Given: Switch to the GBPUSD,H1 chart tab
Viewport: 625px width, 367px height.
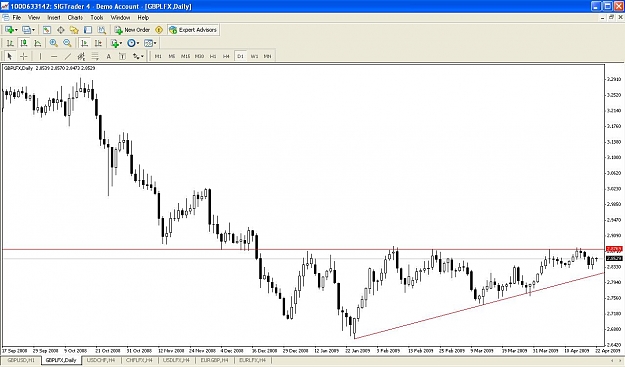Looking at the screenshot, I should (x=21, y=360).
